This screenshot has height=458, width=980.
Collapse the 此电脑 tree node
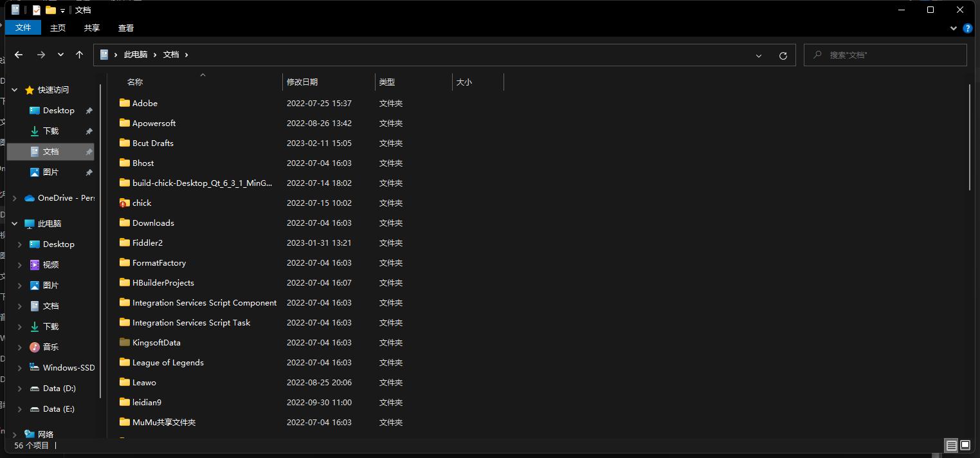15,224
